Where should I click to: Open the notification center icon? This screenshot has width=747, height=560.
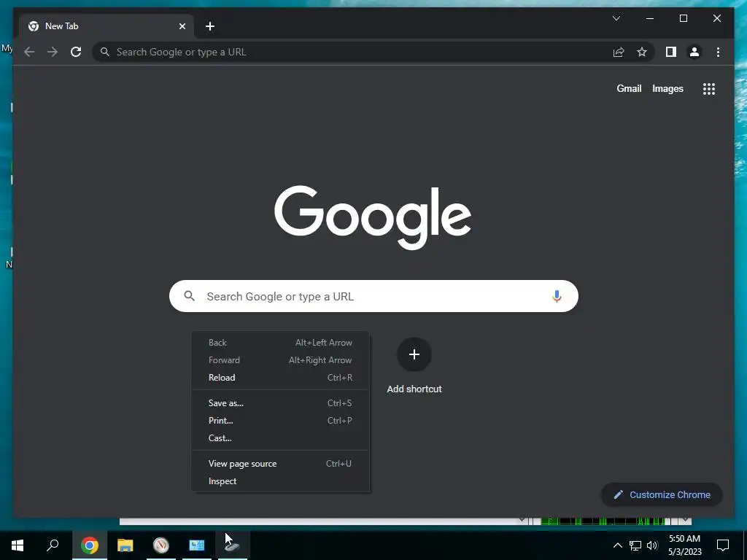pyautogui.click(x=723, y=545)
